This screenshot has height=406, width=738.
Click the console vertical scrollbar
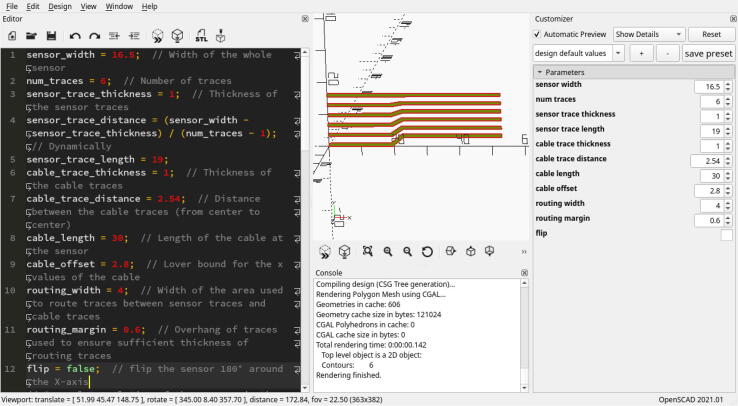(524, 335)
